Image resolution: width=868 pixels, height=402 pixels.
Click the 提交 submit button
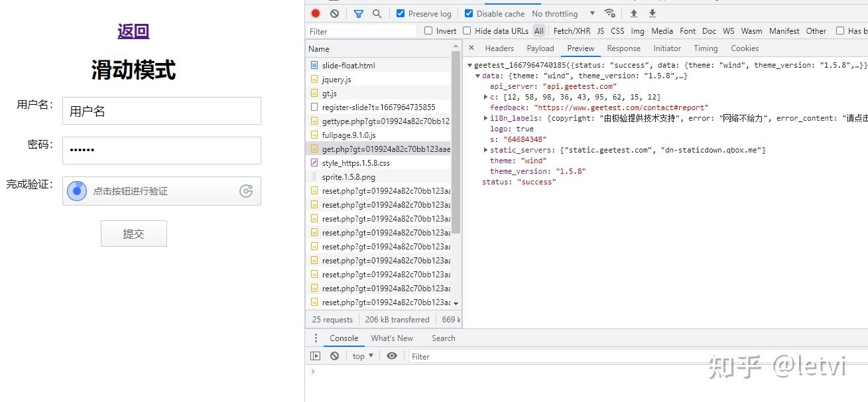click(x=133, y=234)
